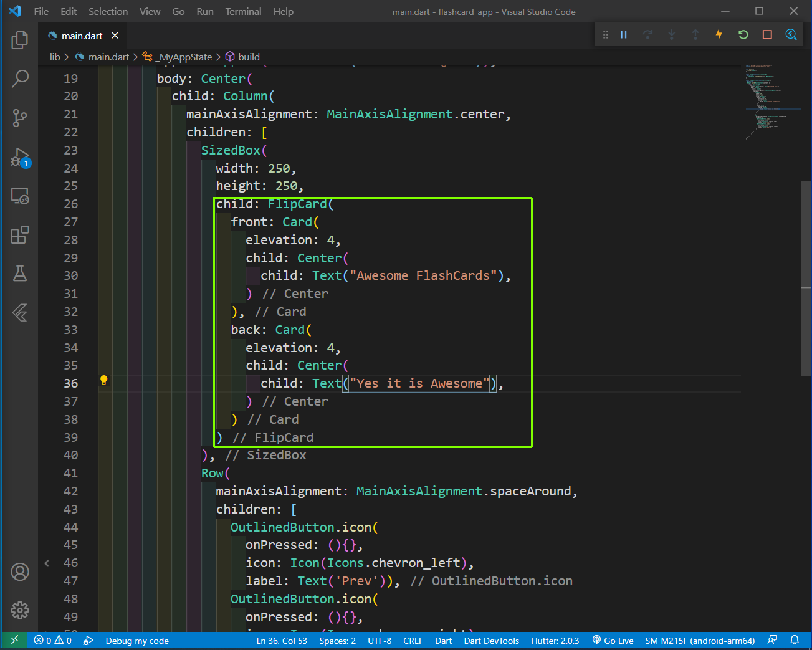The height and width of the screenshot is (650, 812).
Task: Click the collapse arrow beside line 46
Action: 47,563
